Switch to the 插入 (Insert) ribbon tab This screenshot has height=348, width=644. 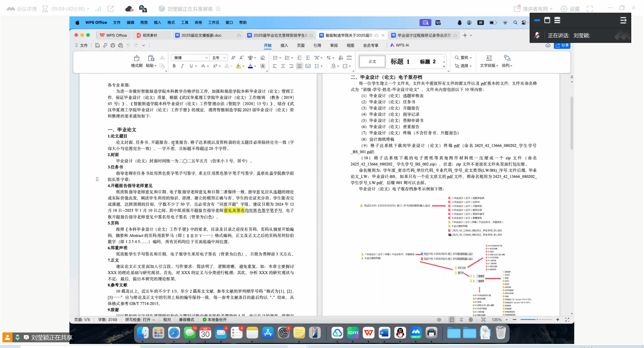pos(284,46)
